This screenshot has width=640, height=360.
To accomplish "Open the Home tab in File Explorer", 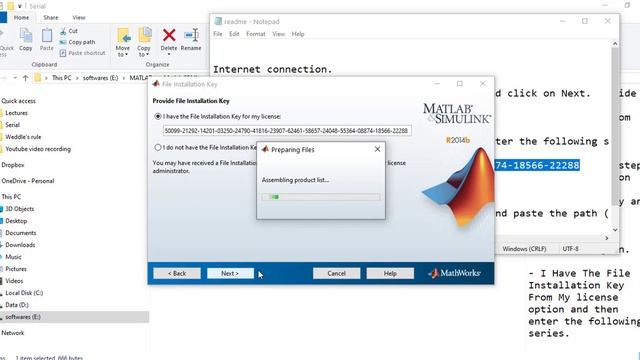I will point(21,18).
